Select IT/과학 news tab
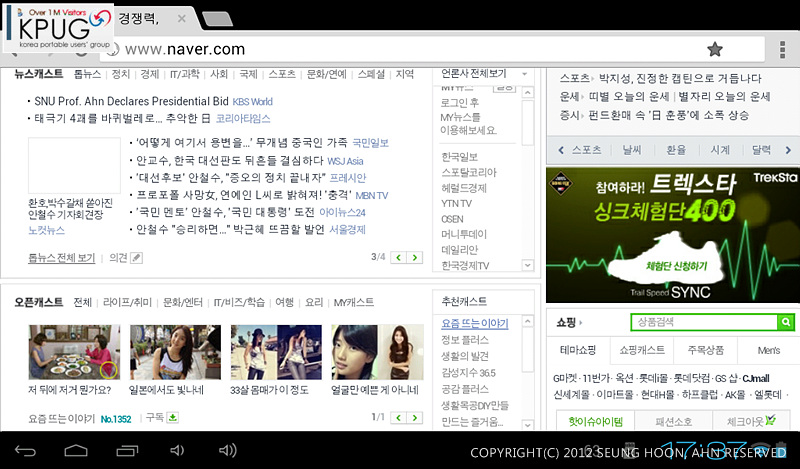This screenshot has height=469, width=800. click(184, 74)
